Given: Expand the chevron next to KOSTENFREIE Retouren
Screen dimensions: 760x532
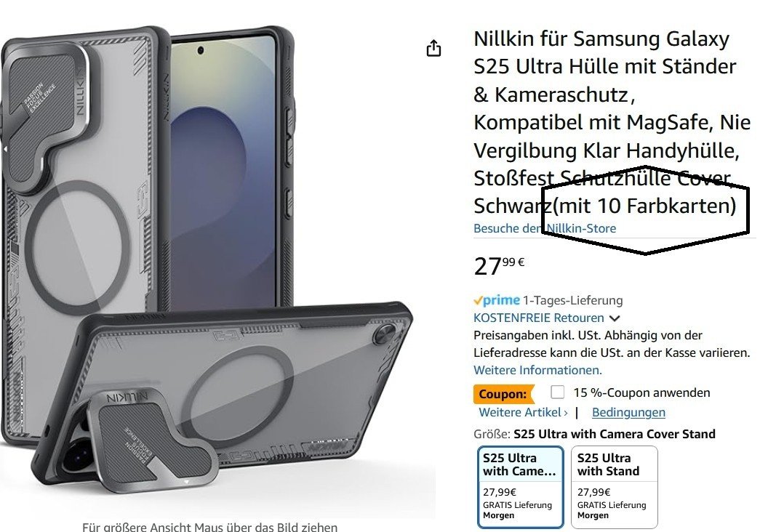Looking at the screenshot, I should [x=615, y=319].
